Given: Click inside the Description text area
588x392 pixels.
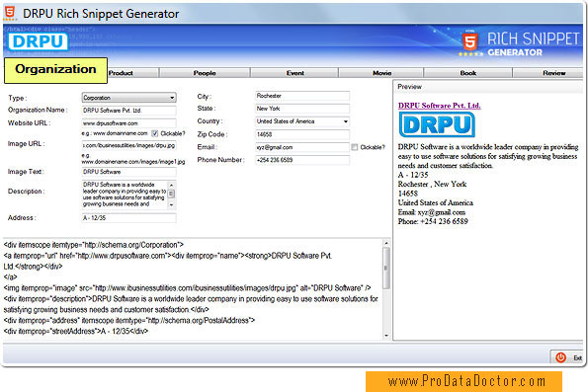Looking at the screenshot, I should coord(125,195).
